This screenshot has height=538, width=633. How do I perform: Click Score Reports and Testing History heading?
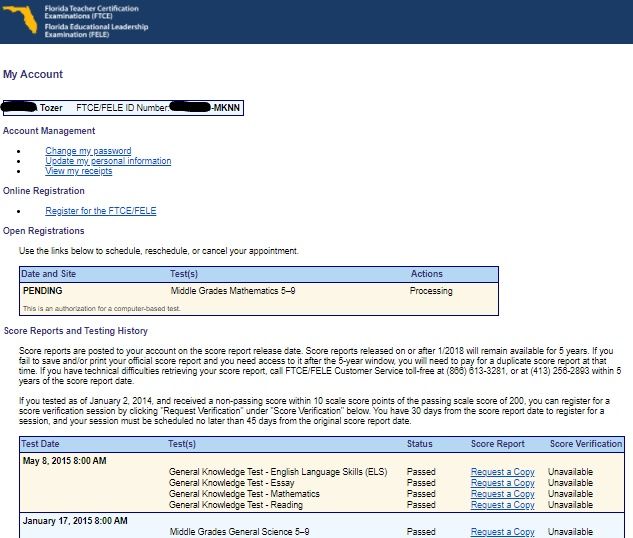tap(75, 331)
